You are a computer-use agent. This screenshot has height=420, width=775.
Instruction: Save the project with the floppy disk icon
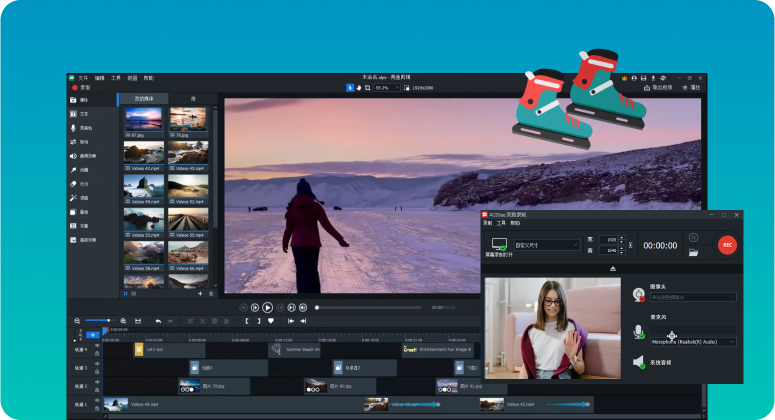(x=644, y=78)
